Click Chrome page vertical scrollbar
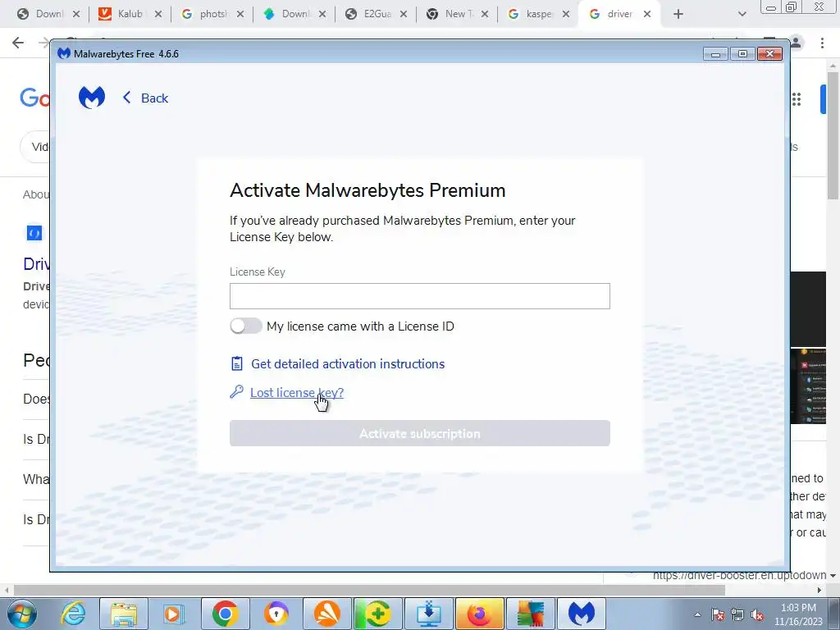Screen dimensions: 840x630 pyautogui.click(x=833, y=135)
